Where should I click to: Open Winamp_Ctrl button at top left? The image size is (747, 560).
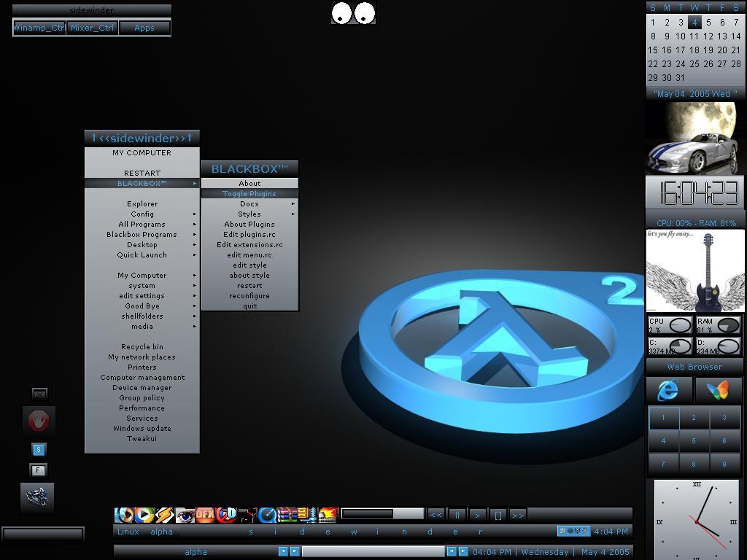pos(39,28)
